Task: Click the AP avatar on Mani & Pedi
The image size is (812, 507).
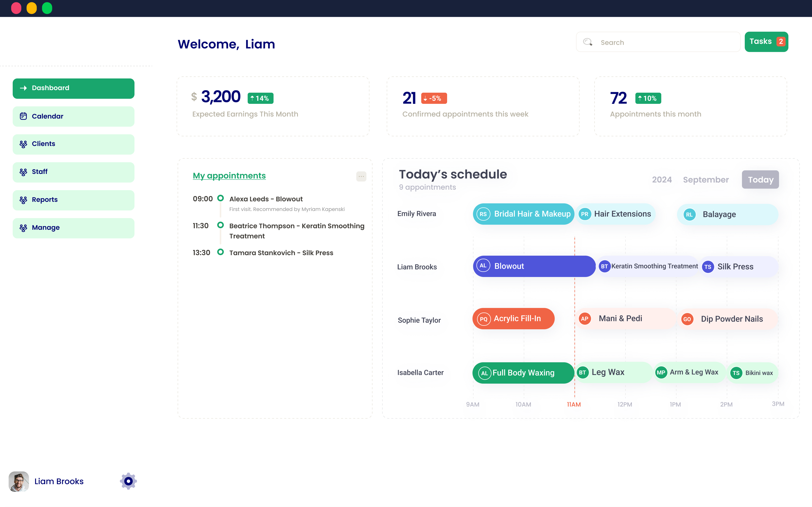Action: click(x=584, y=319)
